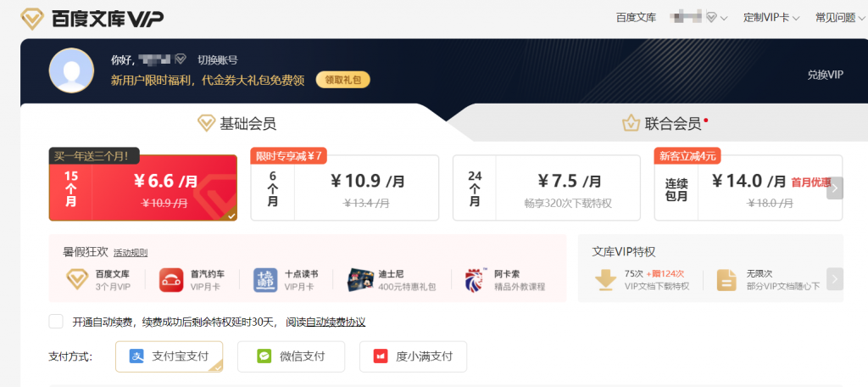
Task: Click the document icon for 无限次
Action: [726, 280]
